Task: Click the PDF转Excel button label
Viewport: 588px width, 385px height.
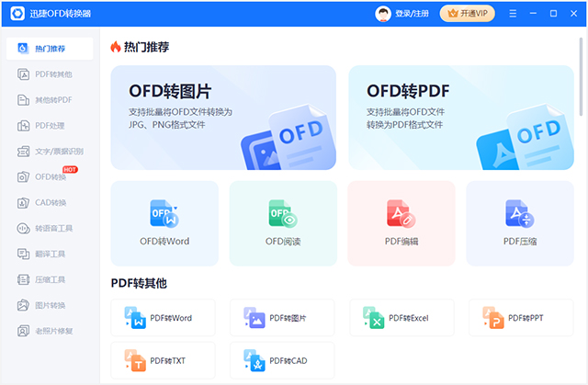Action: coord(409,318)
